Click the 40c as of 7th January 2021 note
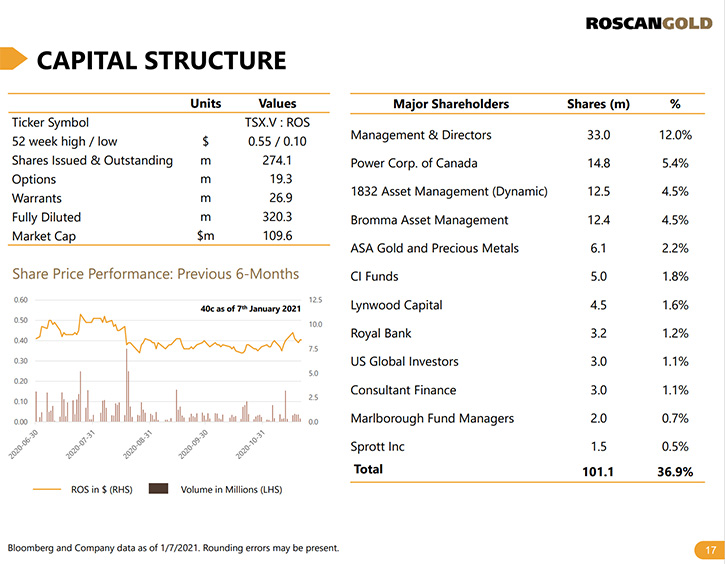Image resolution: width=725 pixels, height=564 pixels. tap(250, 308)
